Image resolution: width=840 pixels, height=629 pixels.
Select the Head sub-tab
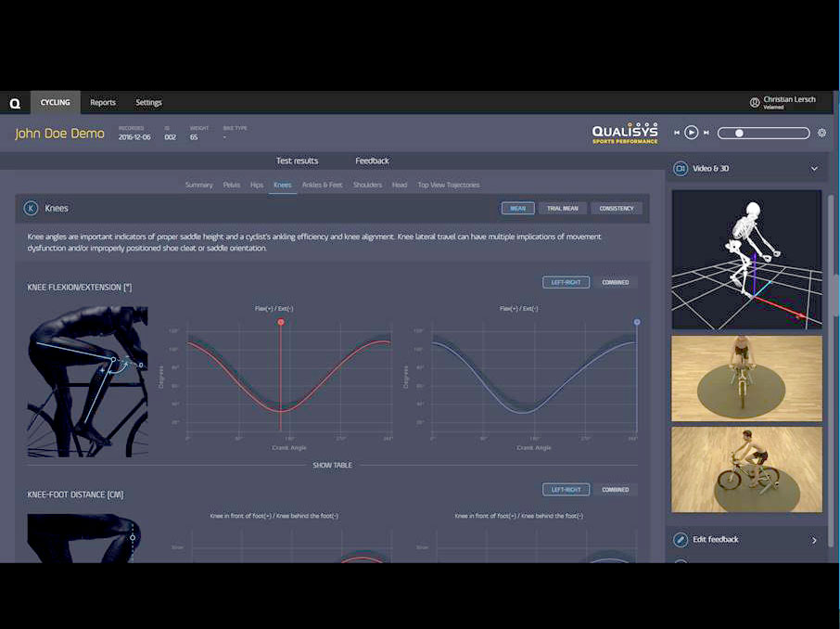[x=400, y=185]
